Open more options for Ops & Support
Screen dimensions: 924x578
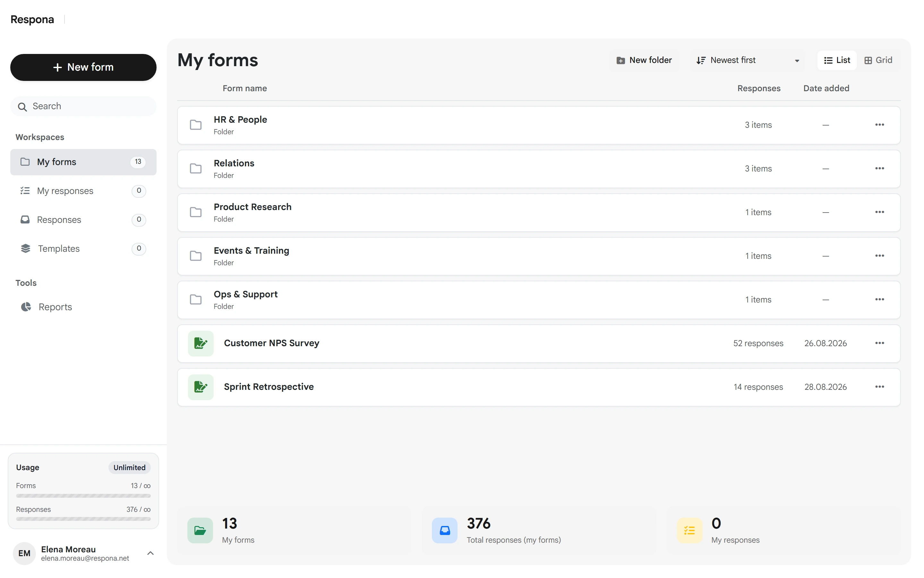879,299
